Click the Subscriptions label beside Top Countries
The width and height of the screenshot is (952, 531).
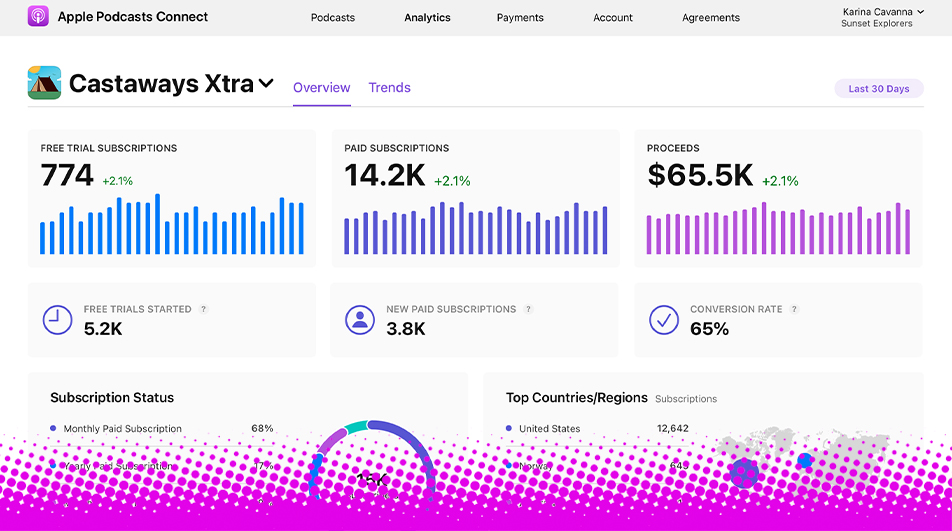click(x=686, y=399)
